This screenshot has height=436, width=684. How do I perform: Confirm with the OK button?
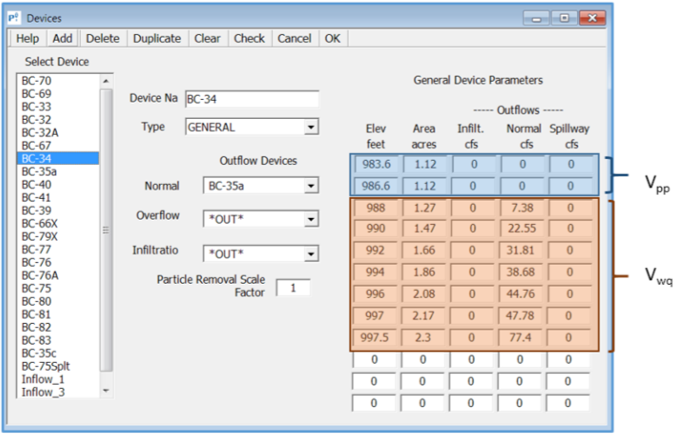click(333, 39)
